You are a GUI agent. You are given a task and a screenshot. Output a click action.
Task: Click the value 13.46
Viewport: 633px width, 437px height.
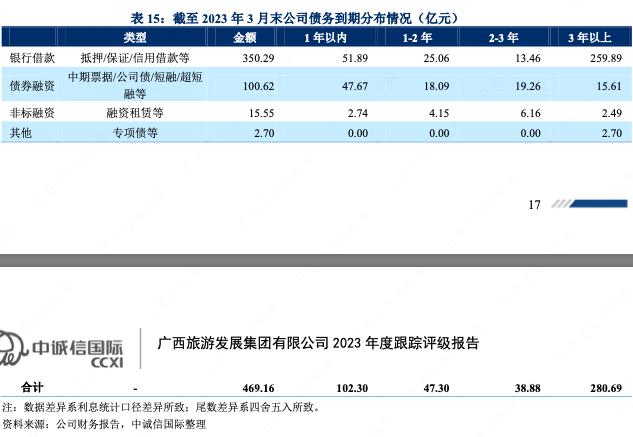point(528,58)
